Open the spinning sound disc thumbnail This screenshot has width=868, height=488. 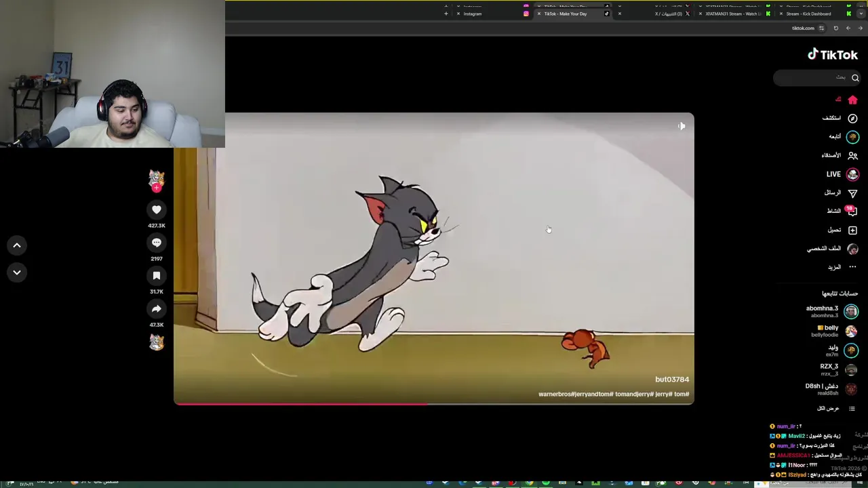coord(157,342)
